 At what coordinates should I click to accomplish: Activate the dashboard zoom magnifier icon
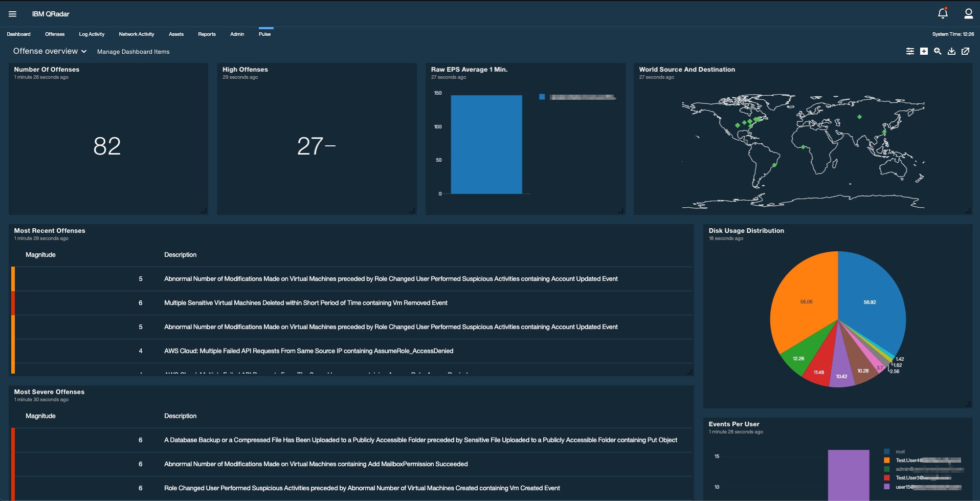938,51
